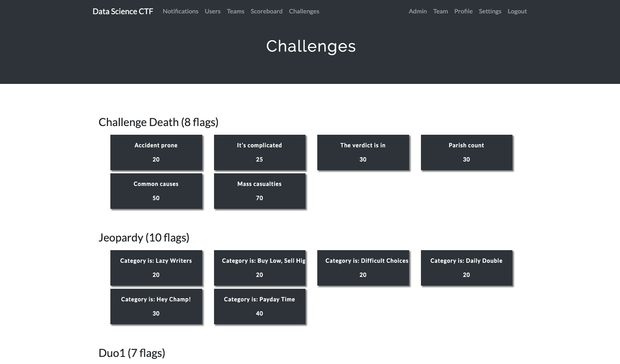Open the Parish count challenge

pos(466,152)
